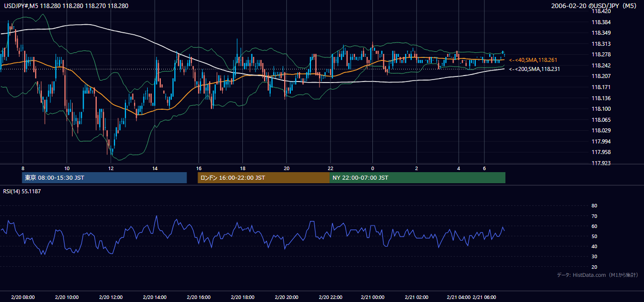Click hour marker 8 under price chart

(23, 168)
